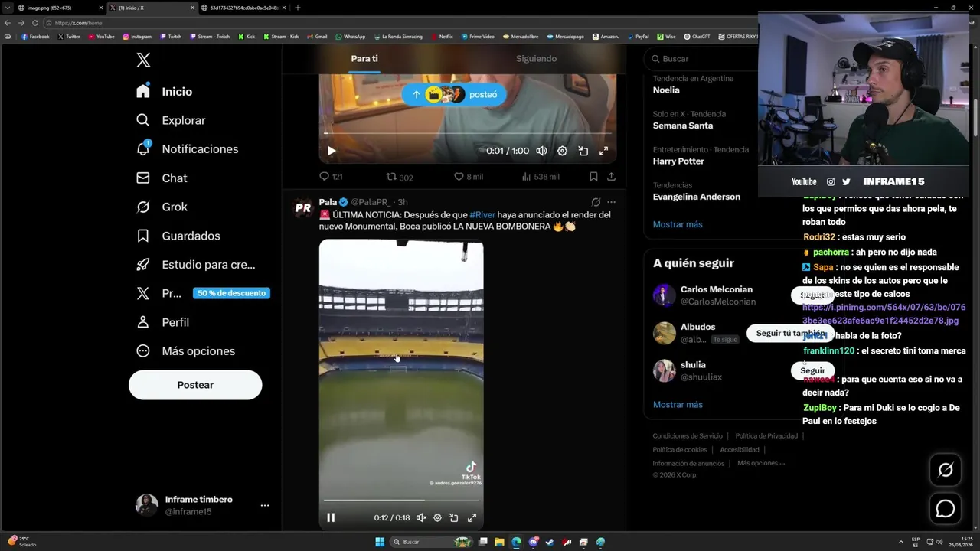Open the floating Grok button
This screenshot has height=551, width=980.
click(946, 470)
